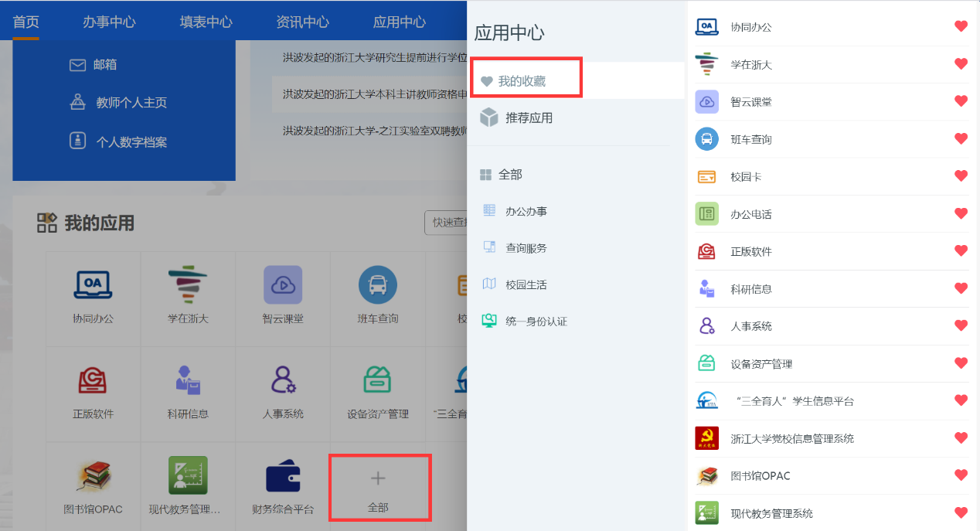
Task: Click 协同办公 OA icon in favorites list
Action: [707, 27]
